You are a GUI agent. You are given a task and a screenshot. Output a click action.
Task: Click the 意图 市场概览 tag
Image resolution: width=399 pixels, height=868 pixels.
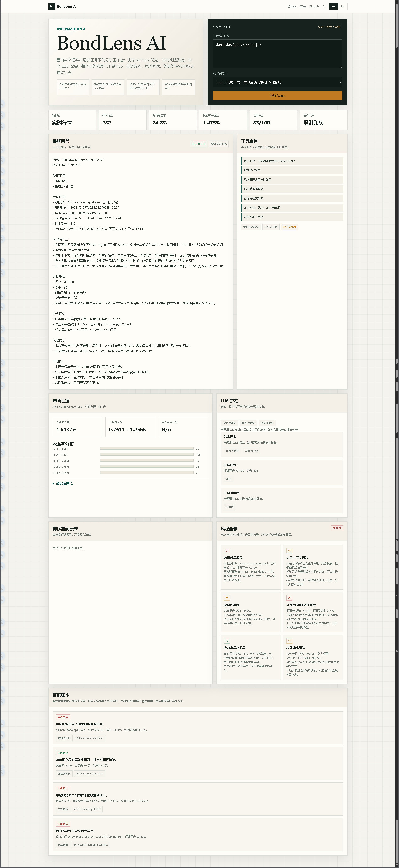[x=251, y=227]
